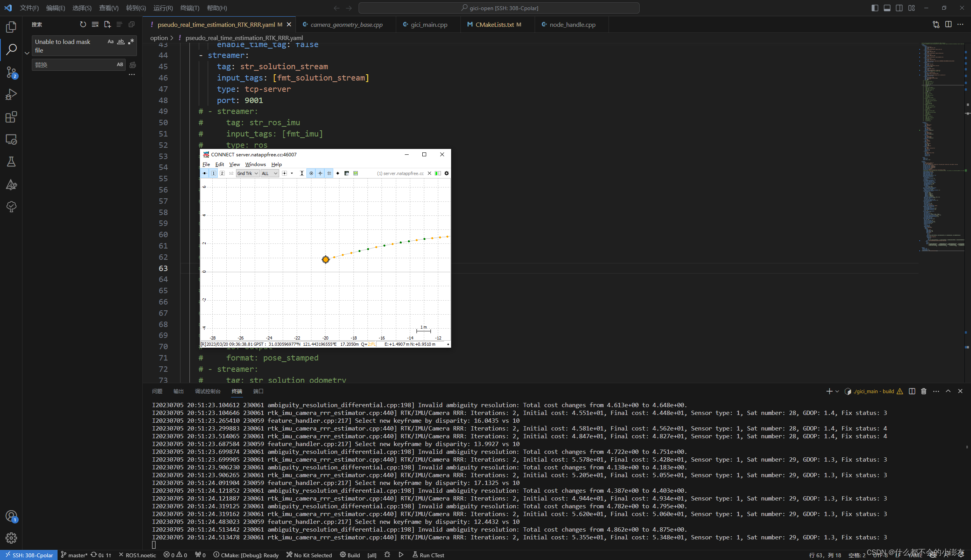Click the show map image icon in RTKPLOT
Screen dimensions: 971x560
(x=355, y=173)
